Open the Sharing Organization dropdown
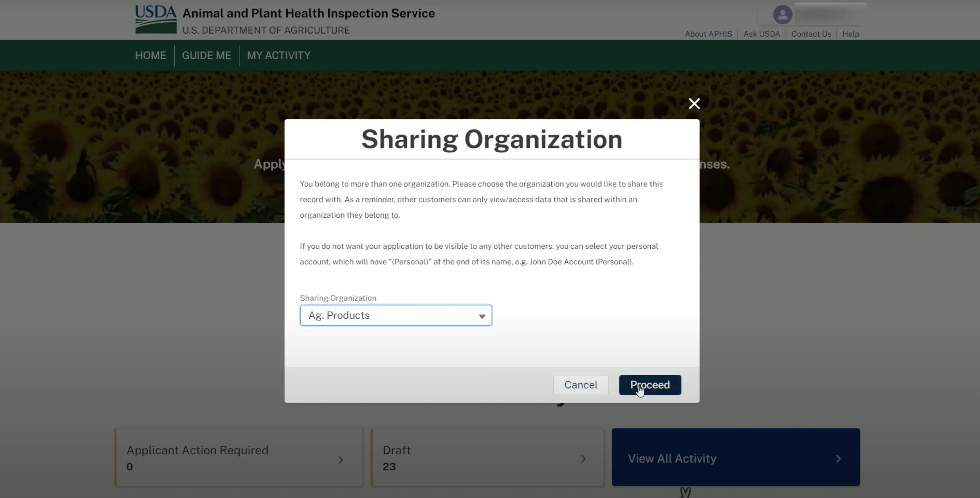 point(396,315)
